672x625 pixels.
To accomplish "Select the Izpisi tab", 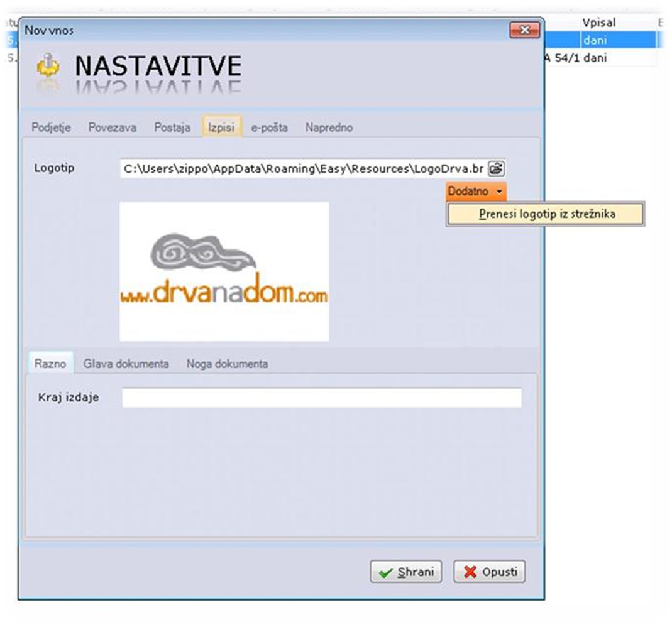I will click(x=221, y=127).
